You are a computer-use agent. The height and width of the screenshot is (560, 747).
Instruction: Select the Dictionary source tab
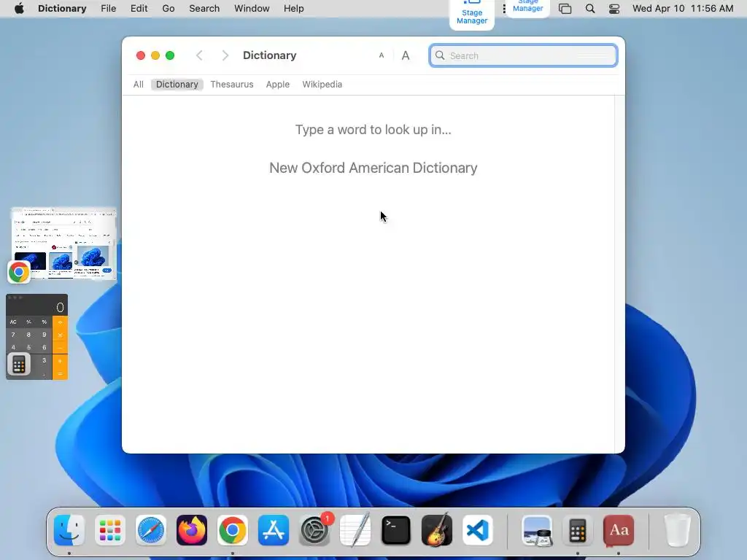point(177,85)
